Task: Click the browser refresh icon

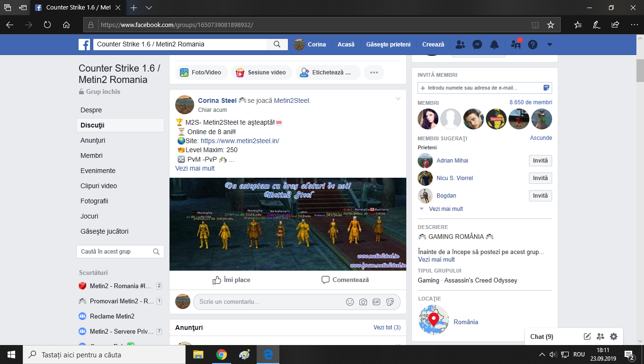Action: point(47,25)
